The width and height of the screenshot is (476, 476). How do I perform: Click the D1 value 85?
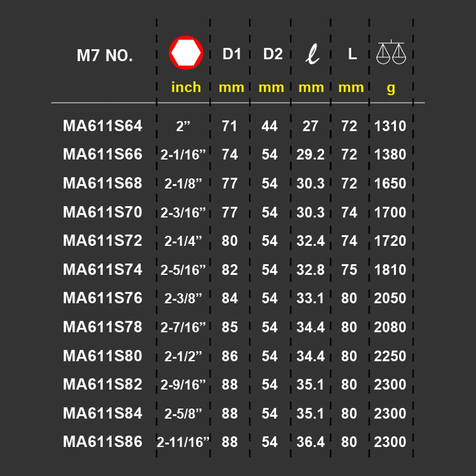[229, 327]
